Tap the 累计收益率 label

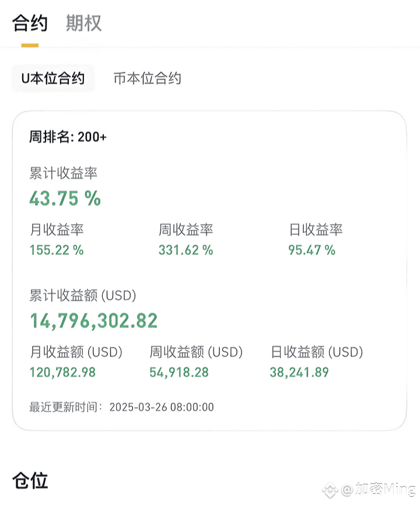pos(63,173)
